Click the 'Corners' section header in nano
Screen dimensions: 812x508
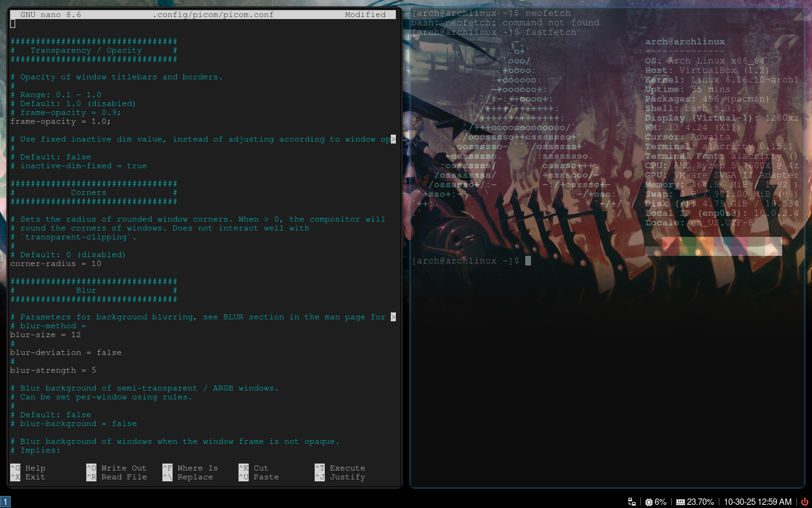(89, 192)
